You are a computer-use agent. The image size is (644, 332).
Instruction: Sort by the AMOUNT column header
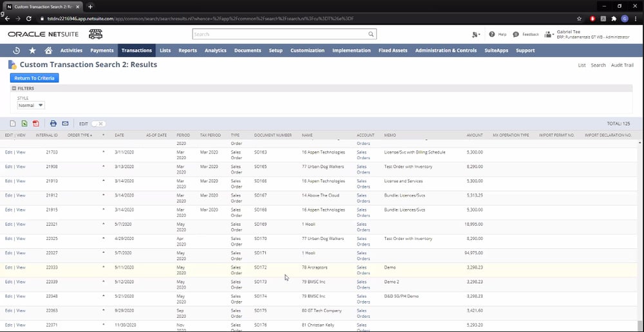tap(475, 135)
